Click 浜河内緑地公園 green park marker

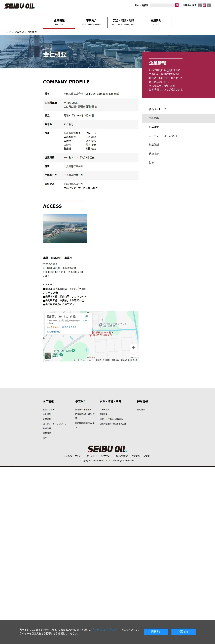73,350
